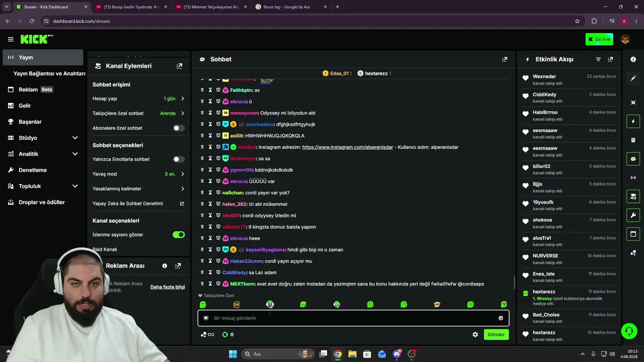Image resolution: width=644 pixels, height=362 pixels.
Task: Pop out the Kanal Eylemleri panel
Action: (179, 66)
